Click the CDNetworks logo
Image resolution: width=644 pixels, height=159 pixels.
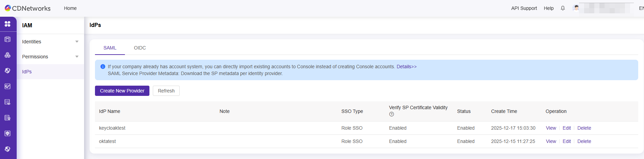coord(28,8)
